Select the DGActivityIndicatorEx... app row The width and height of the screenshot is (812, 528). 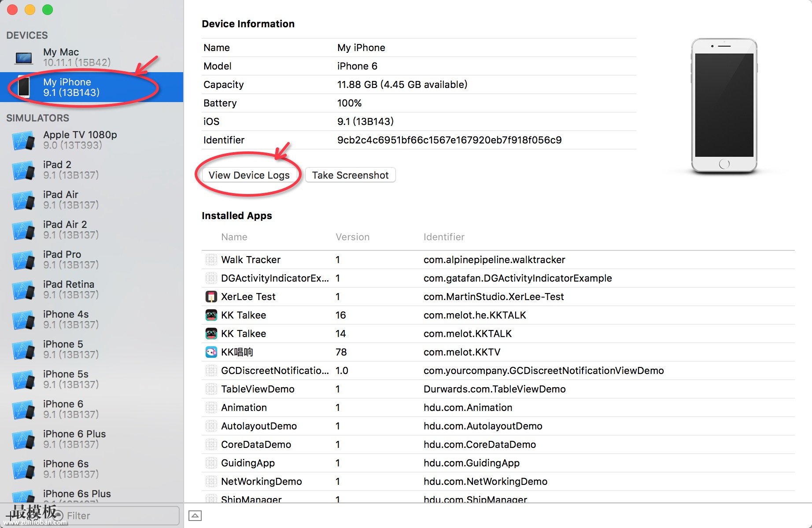click(498, 278)
